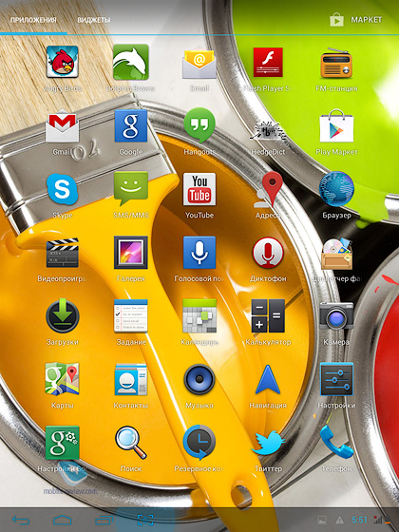
Task: Open the Play Маркет store app
Action: click(336, 126)
